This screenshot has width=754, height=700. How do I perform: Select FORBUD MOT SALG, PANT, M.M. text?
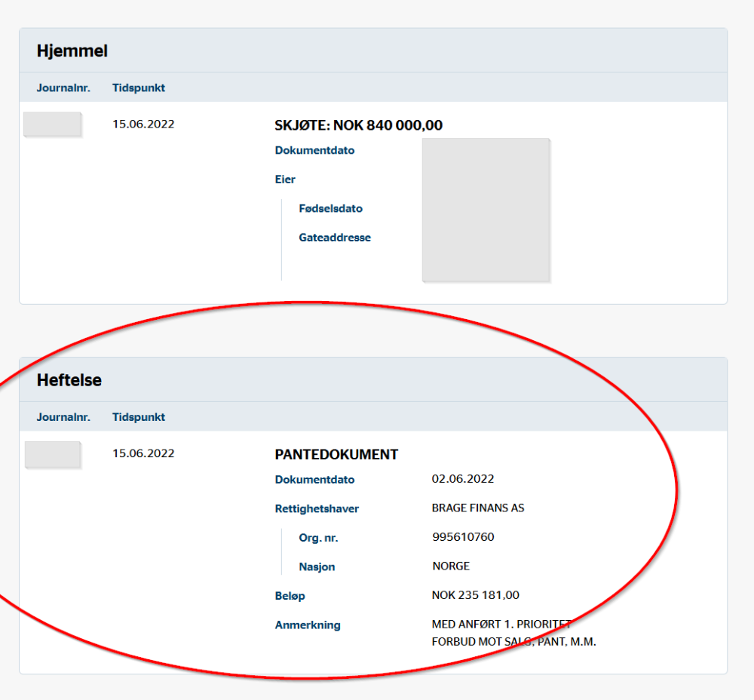tap(514, 641)
